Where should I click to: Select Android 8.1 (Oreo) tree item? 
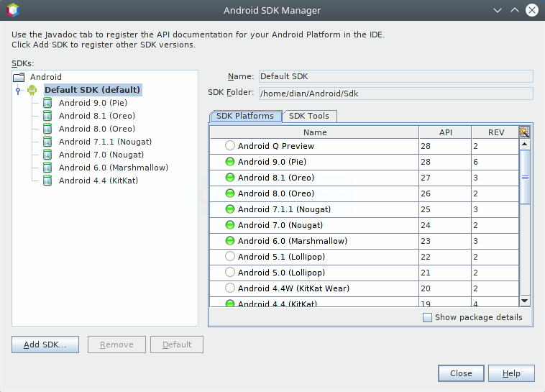(x=97, y=116)
